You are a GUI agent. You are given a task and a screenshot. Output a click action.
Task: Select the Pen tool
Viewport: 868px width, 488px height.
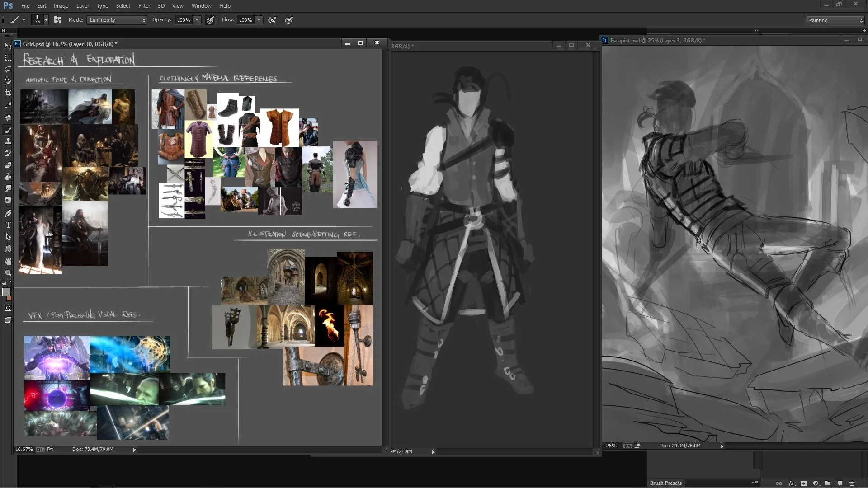coord(8,213)
